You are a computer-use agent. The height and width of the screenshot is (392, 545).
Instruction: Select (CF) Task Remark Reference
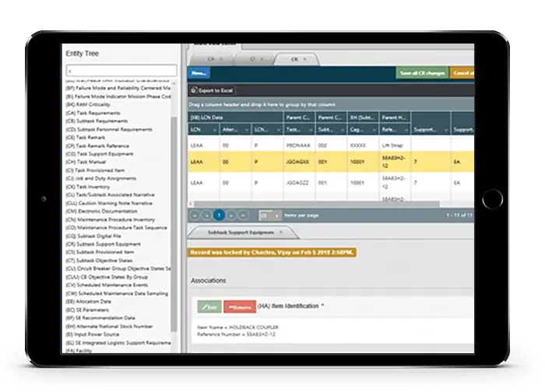[x=97, y=145]
